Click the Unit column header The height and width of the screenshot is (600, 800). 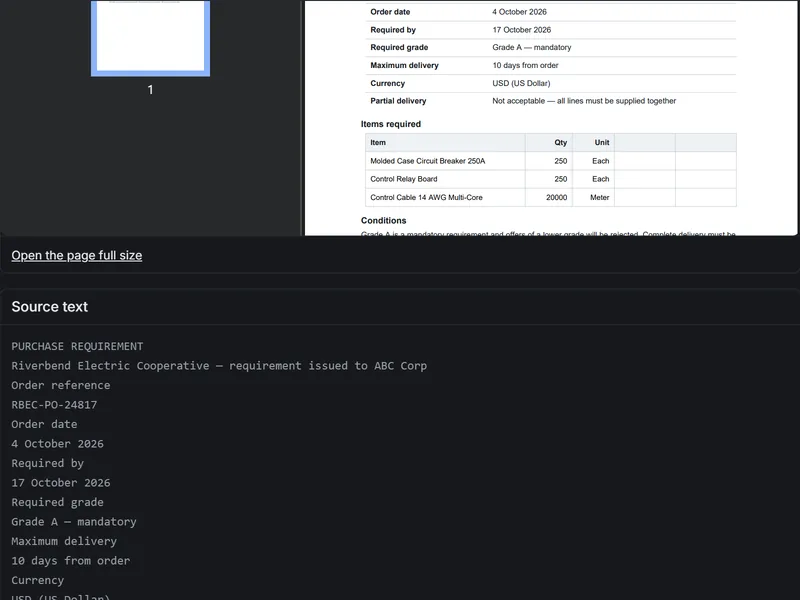602,142
